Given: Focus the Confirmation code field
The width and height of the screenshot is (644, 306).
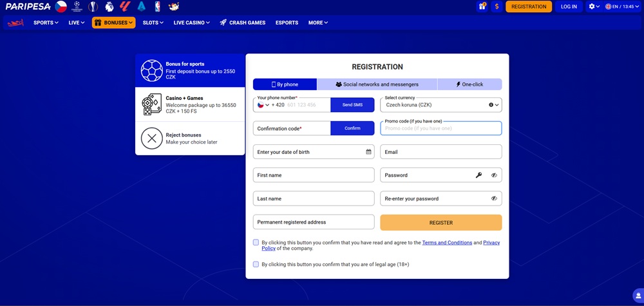Looking at the screenshot, I should [292, 128].
